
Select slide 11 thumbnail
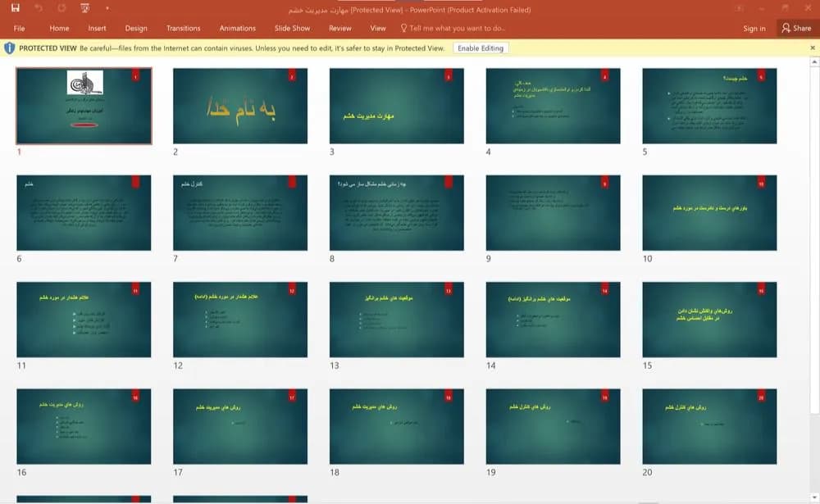pyautogui.click(x=84, y=320)
